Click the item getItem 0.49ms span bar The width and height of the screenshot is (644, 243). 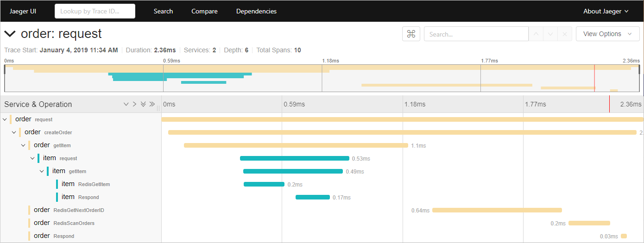pos(293,171)
